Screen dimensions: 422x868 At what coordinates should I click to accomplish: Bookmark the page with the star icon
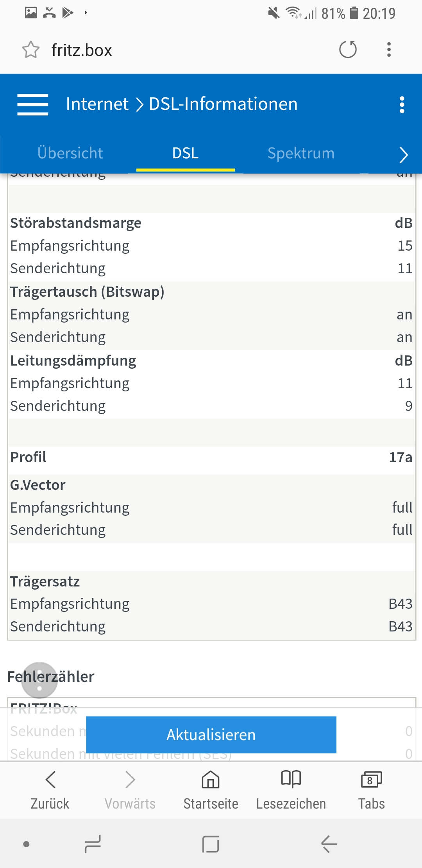point(30,50)
